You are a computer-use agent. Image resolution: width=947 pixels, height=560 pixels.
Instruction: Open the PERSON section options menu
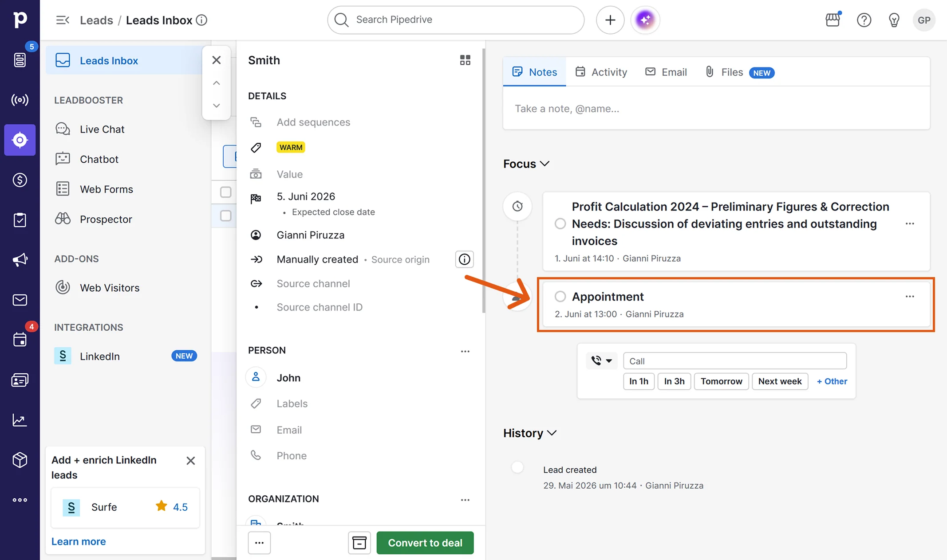465,351
